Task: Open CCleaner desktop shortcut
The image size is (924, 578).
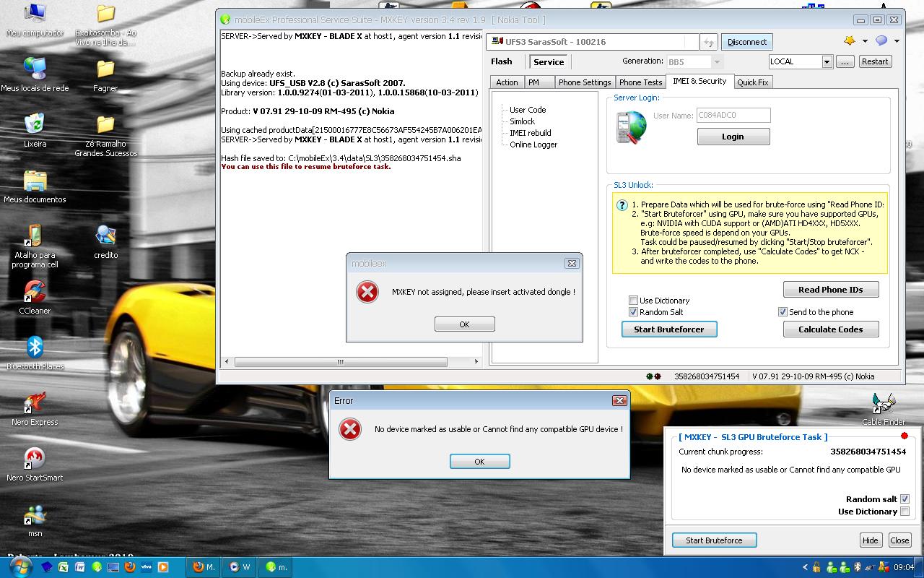Action: pyautogui.click(x=35, y=296)
